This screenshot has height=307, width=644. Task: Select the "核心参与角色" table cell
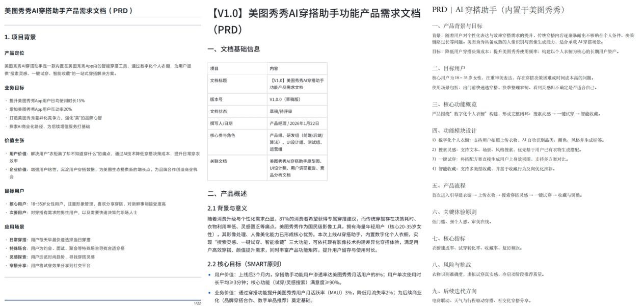point(224,135)
